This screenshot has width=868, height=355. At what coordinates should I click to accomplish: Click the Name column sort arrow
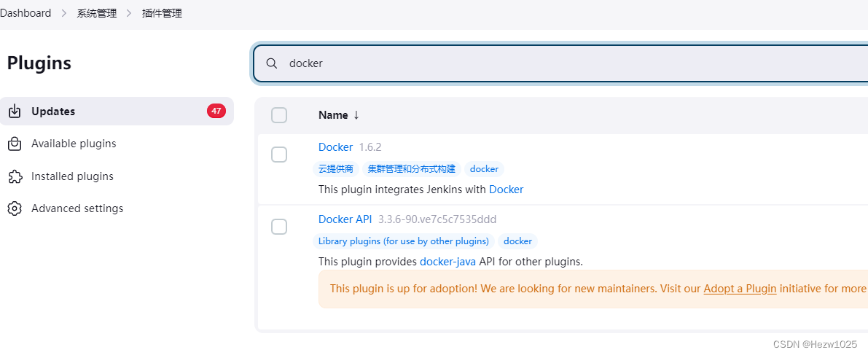pyautogui.click(x=356, y=114)
